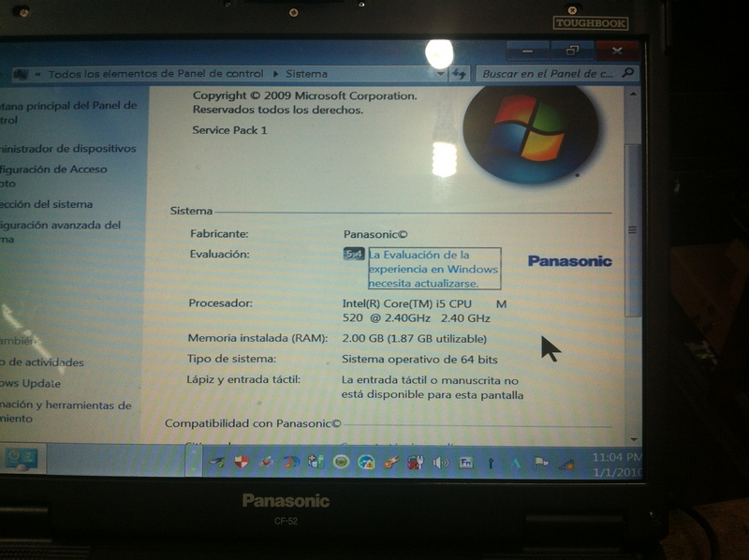Image resolution: width=749 pixels, height=560 pixels.
Task: Click the search magnifier icon
Action: pyautogui.click(x=627, y=73)
